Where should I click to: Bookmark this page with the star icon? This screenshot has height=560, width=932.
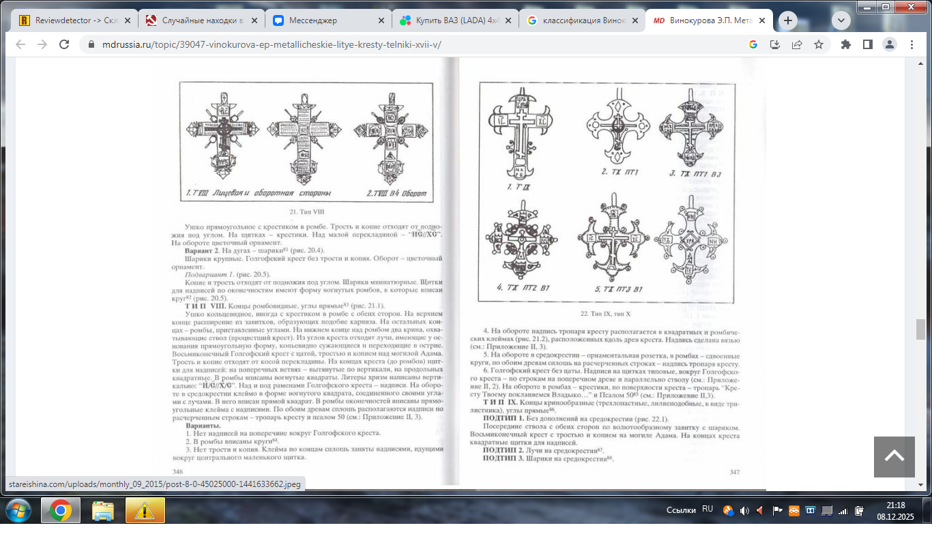pos(819,44)
